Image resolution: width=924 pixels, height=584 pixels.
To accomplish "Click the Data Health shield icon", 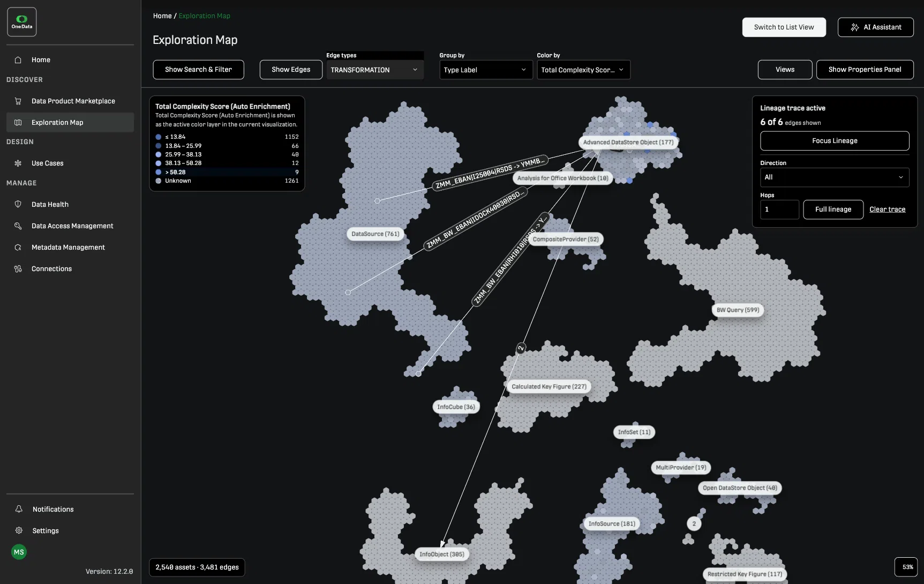I will tap(18, 205).
